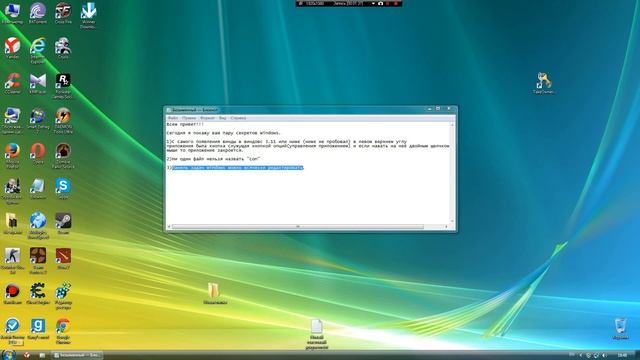Viewport: 640px width, 360px height.
Task: Open the Opera browser shortcut
Action: 38,153
